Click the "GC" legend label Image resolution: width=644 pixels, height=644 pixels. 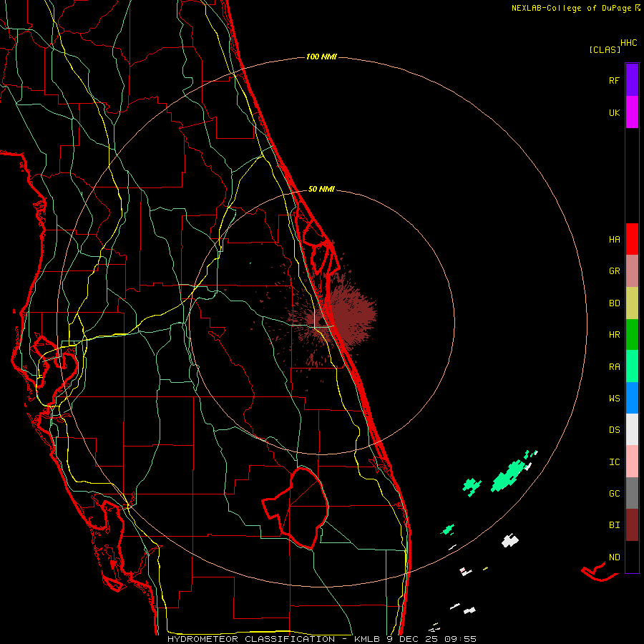[x=614, y=494]
